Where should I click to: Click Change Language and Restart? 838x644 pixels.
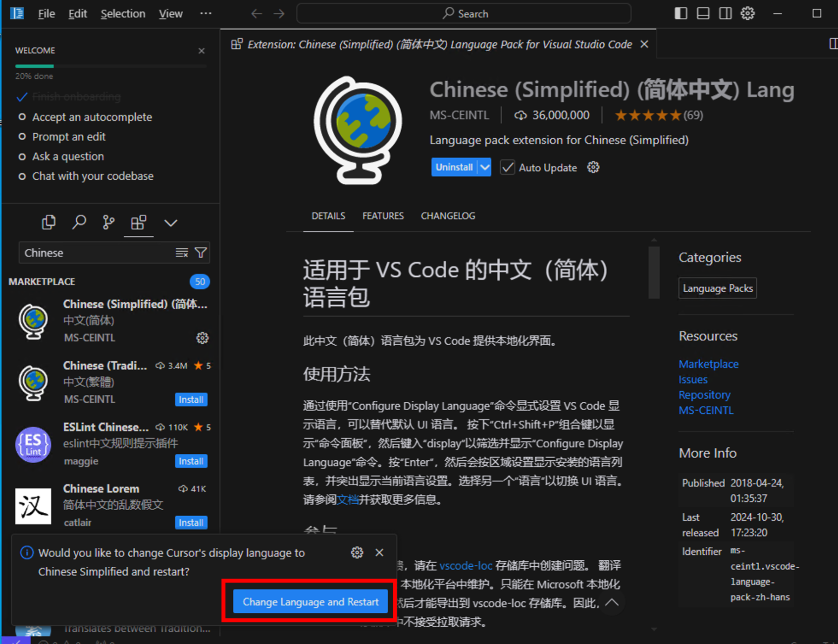[311, 602]
